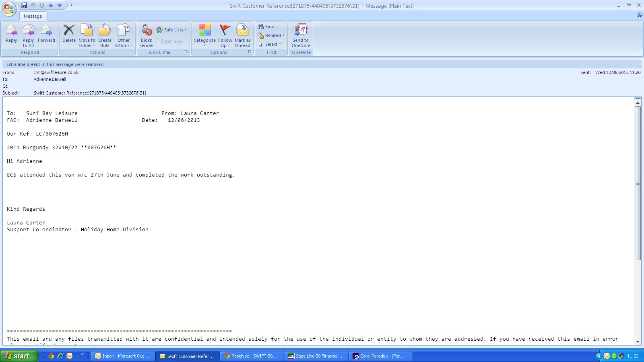This screenshot has width=644, height=362.
Task: Expand the Categorize color options
Action: point(204,35)
